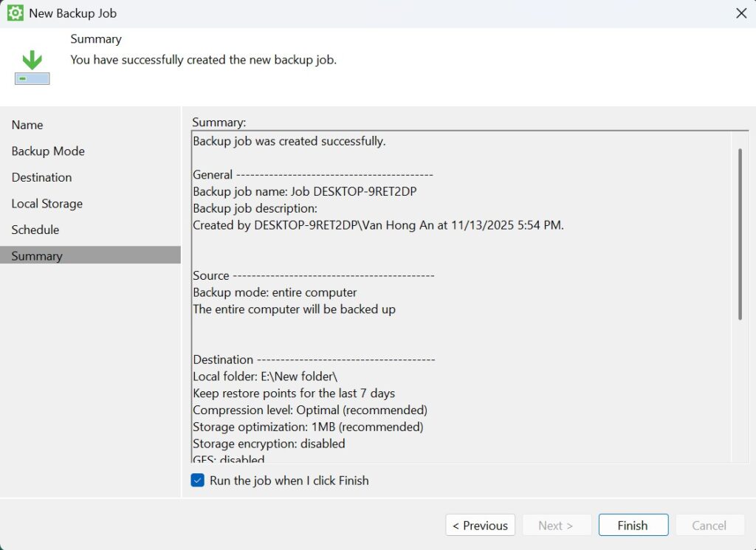756x550 pixels.
Task: Click the summary box vertical scrollbar thumb
Action: click(739, 233)
